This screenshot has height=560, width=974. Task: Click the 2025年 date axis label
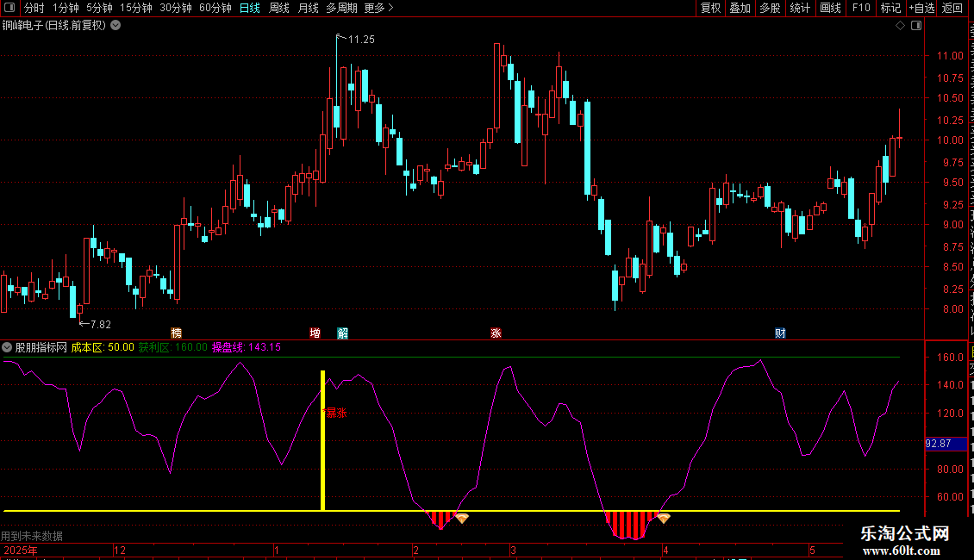(21, 550)
